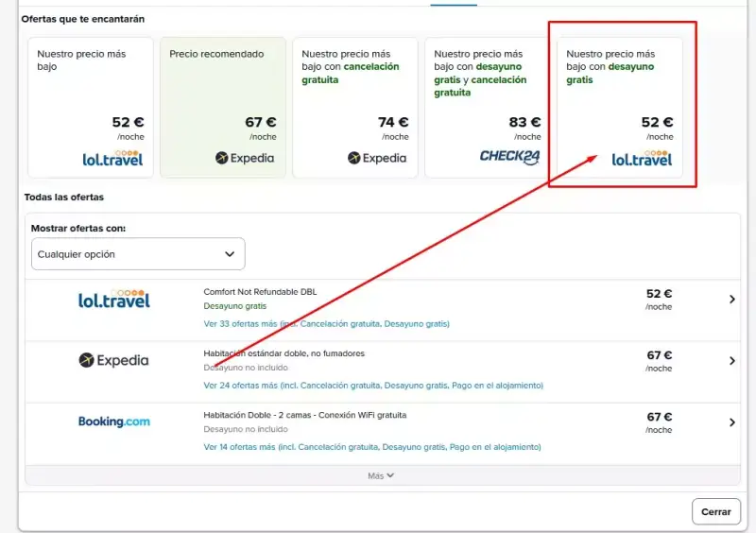The image size is (756, 533).
Task: Click the Booking.com logo in offers list
Action: pos(114,421)
